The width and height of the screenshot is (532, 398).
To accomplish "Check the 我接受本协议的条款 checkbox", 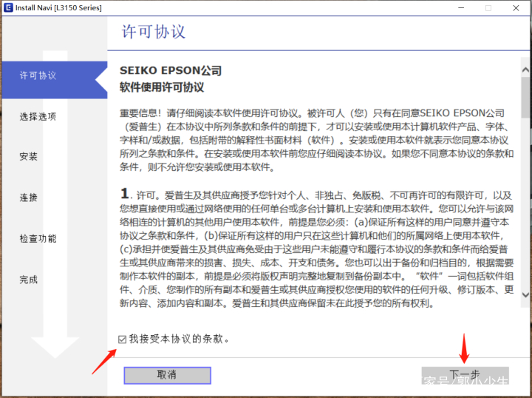I will 122,340.
